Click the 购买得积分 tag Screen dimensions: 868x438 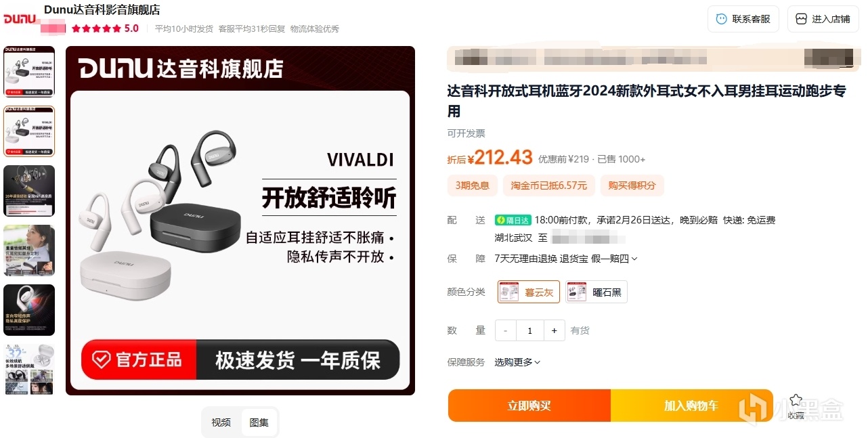(x=632, y=185)
